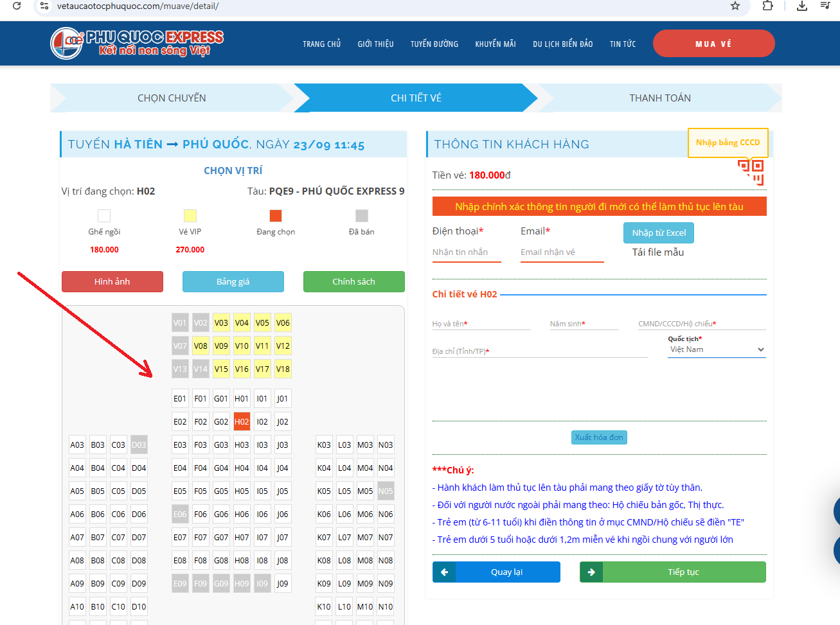This screenshot has height=625, width=840.
Task: Reload the page with the refresh icon
Action: point(17,6)
